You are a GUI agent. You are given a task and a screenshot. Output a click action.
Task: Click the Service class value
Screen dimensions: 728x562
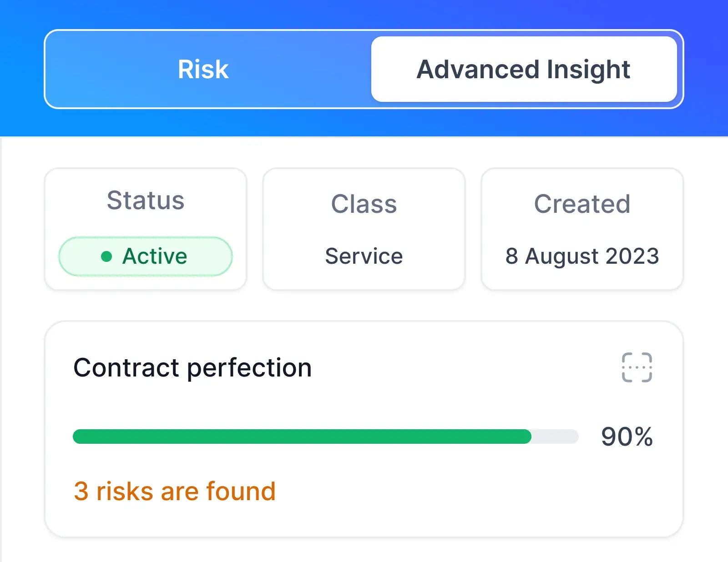pyautogui.click(x=364, y=256)
